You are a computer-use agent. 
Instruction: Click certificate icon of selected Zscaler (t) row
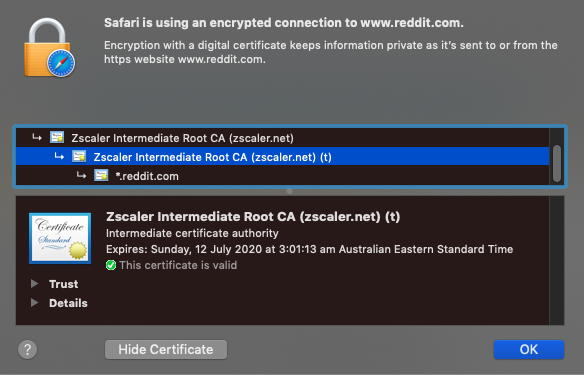[x=79, y=156]
